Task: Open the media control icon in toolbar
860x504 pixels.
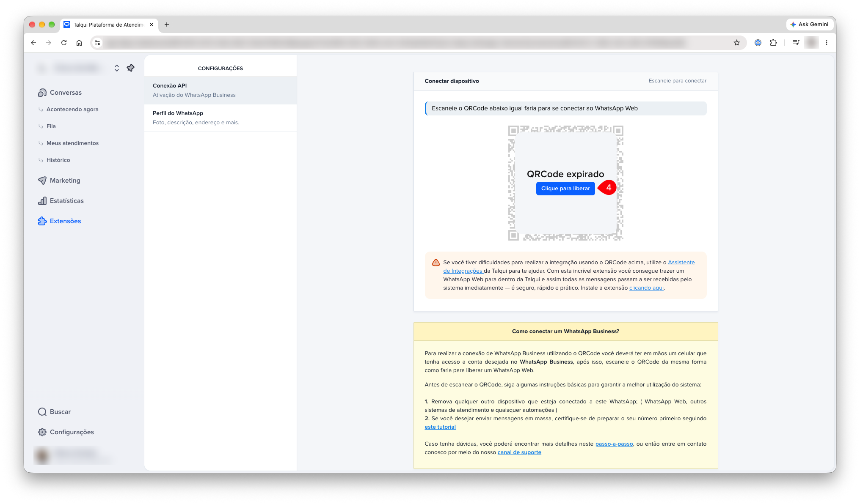Action: pyautogui.click(x=796, y=43)
